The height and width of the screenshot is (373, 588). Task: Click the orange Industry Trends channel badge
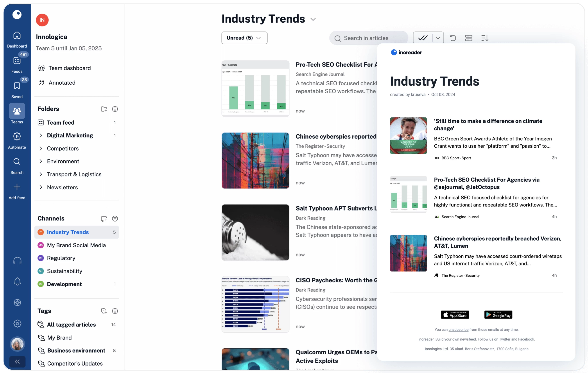pyautogui.click(x=41, y=232)
